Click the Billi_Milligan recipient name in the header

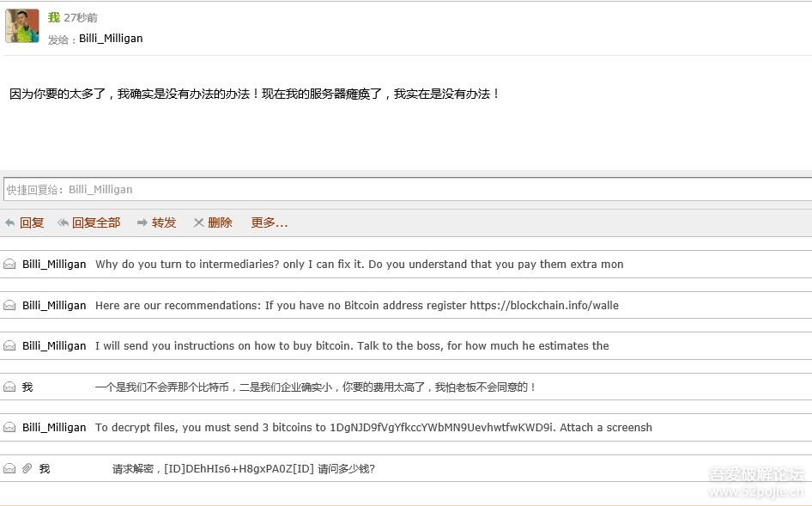110,38
